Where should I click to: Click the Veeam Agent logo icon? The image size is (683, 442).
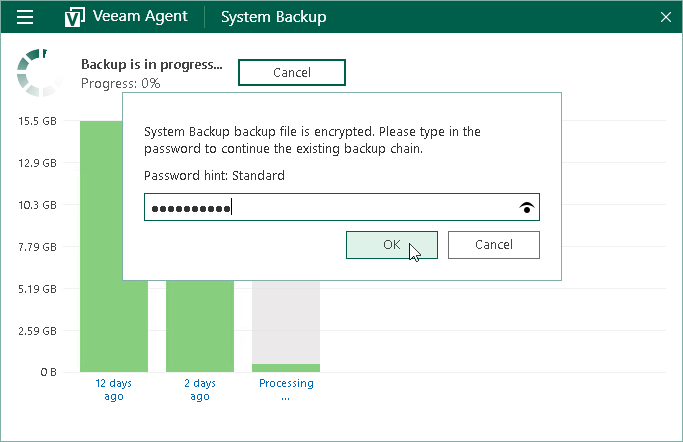pyautogui.click(x=74, y=17)
